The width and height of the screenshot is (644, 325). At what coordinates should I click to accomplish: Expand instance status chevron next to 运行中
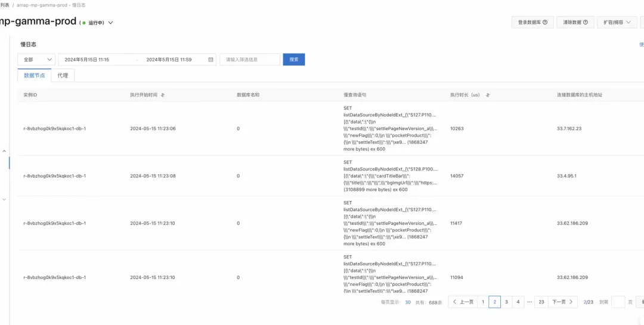pos(110,23)
